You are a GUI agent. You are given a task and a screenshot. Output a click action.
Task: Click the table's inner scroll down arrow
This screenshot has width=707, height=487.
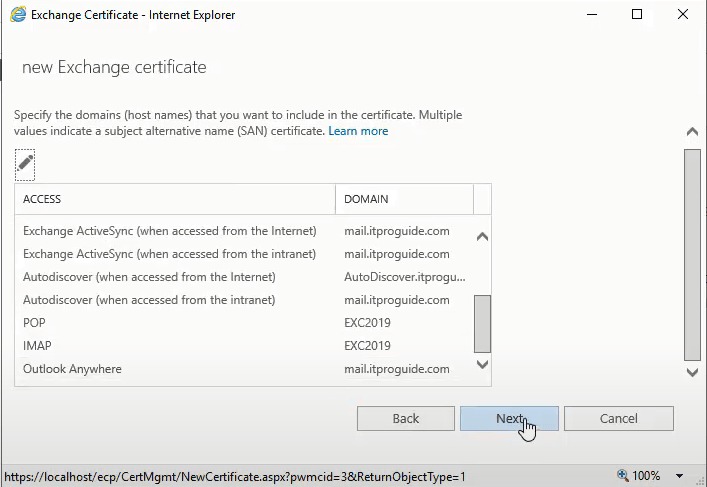[x=482, y=364]
